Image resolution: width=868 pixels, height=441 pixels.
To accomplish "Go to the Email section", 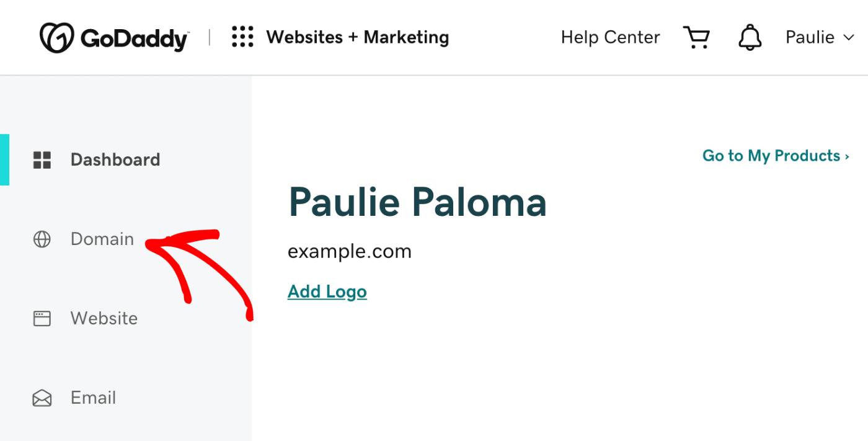I will pyautogui.click(x=93, y=398).
